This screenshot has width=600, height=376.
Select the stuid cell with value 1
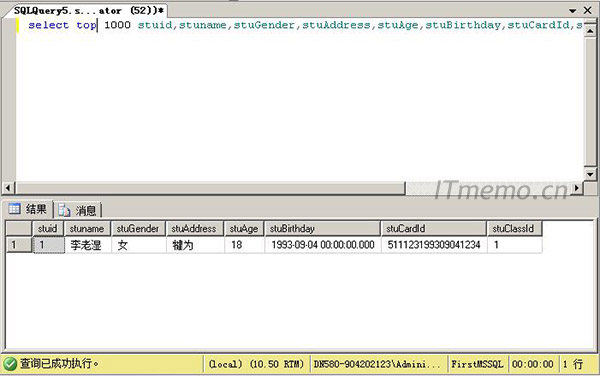(49, 245)
